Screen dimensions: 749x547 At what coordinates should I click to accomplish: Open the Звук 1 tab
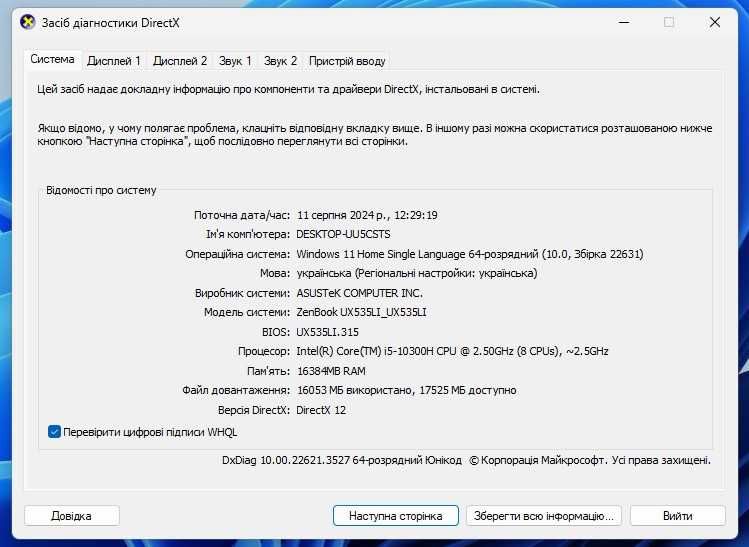click(235, 61)
